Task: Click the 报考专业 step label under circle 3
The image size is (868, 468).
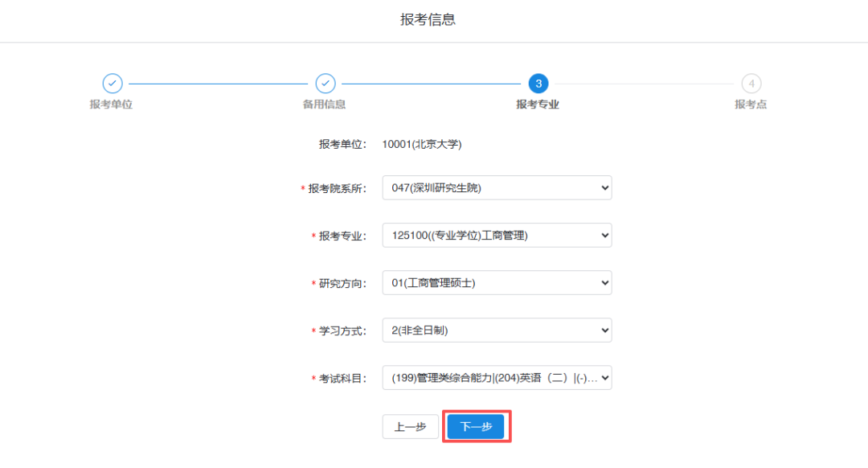Action: click(538, 105)
